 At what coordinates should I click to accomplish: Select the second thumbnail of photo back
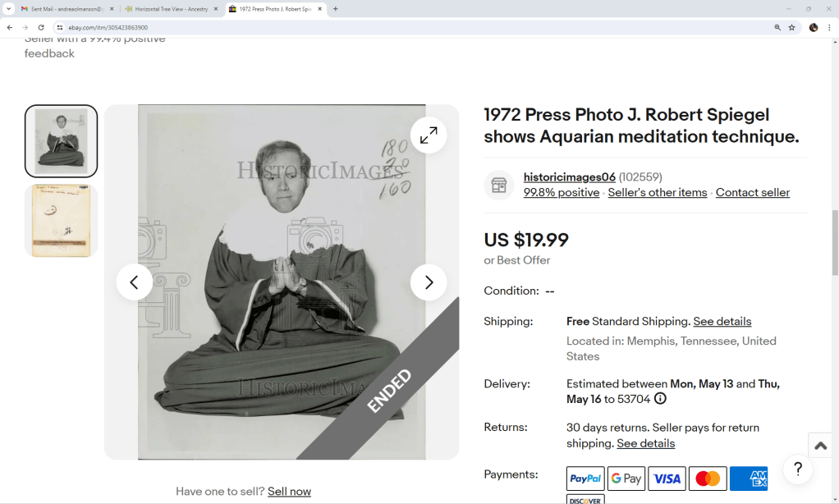(x=61, y=220)
